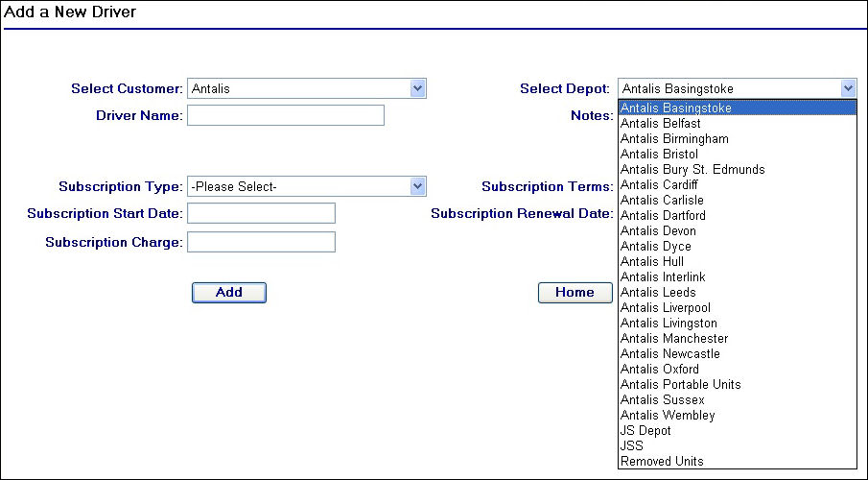Collapse the Select Depot dropdown arrow
868x480 pixels.
[x=848, y=88]
